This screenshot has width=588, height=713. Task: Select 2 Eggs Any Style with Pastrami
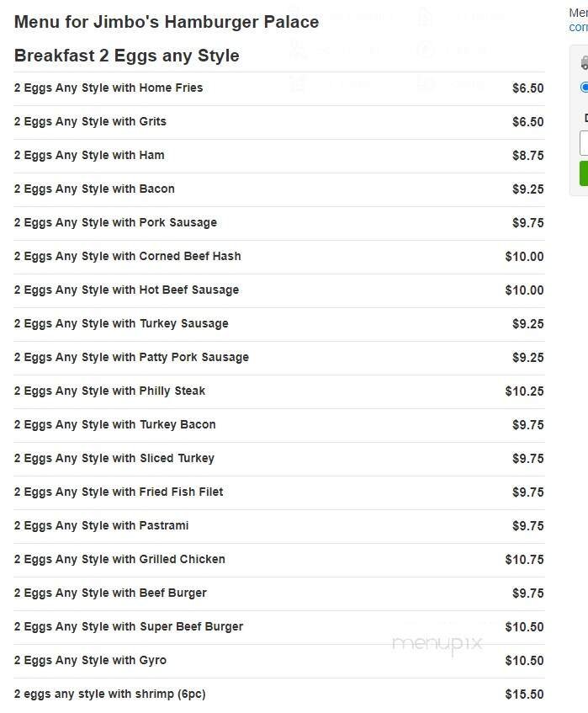[x=101, y=525]
